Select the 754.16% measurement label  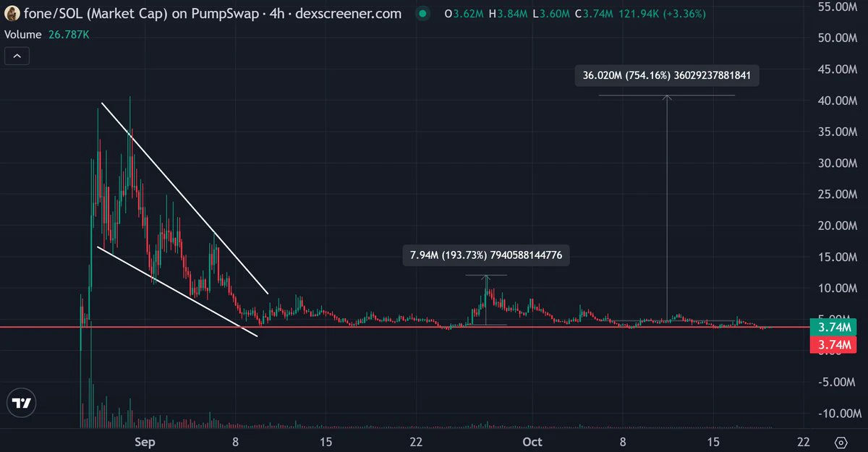[667, 75]
